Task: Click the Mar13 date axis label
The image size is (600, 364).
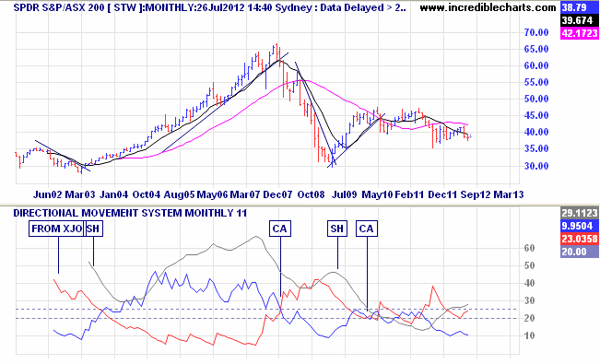Action: point(509,194)
